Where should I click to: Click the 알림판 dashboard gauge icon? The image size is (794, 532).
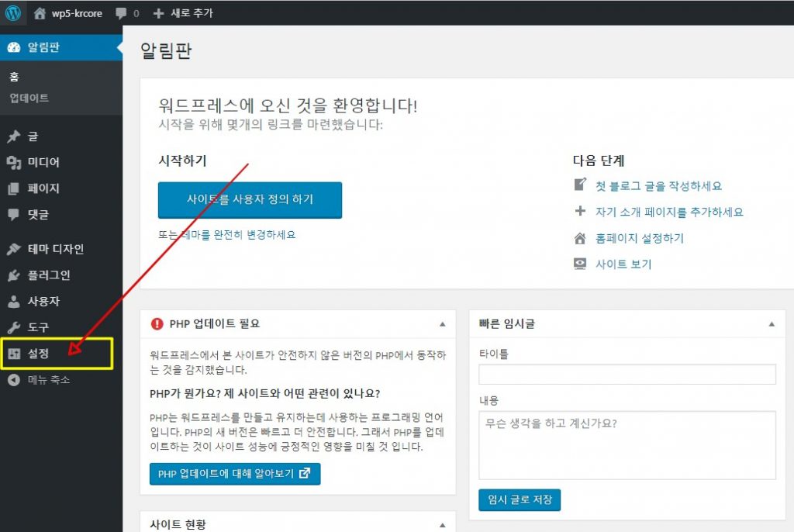pyautogui.click(x=14, y=47)
